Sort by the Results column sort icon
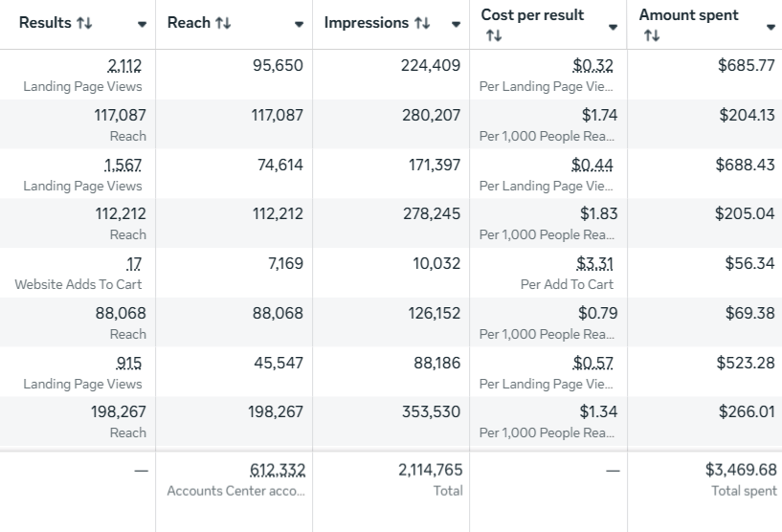This screenshot has height=532, width=782. pos(83,23)
